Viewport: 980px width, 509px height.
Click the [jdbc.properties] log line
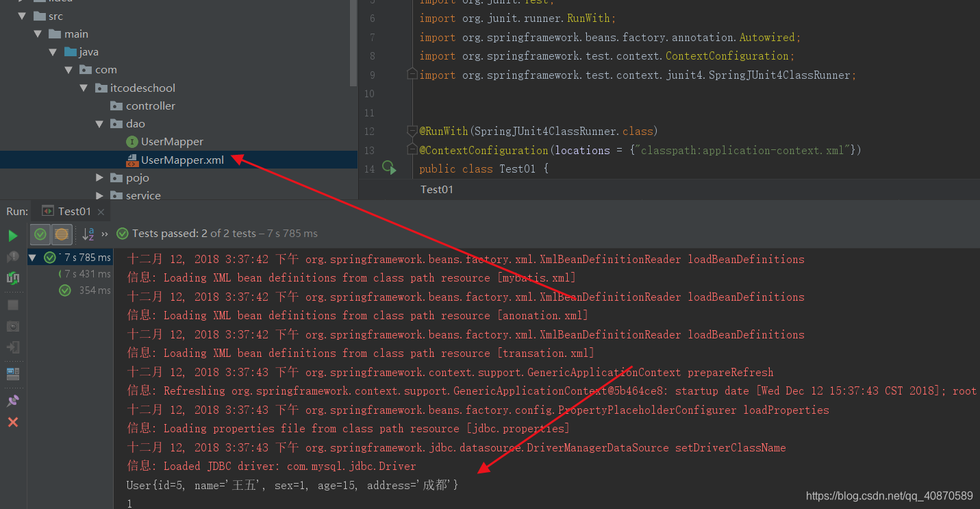click(x=348, y=428)
